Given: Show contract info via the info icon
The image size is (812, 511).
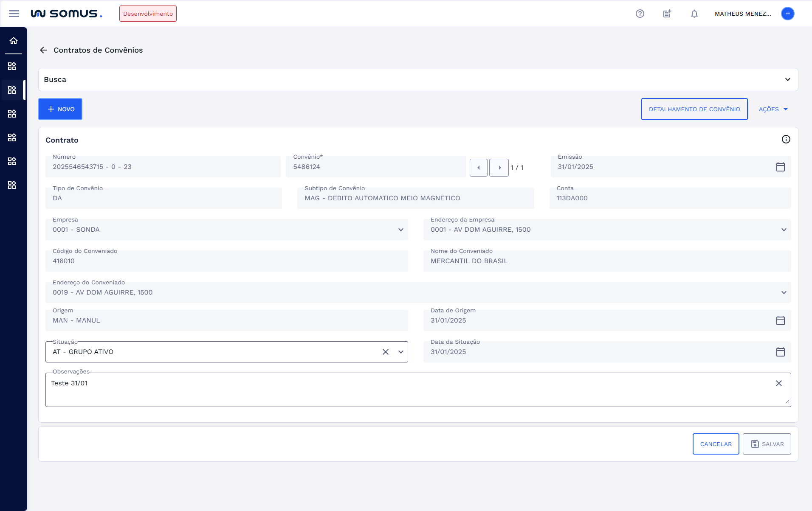Looking at the screenshot, I should point(786,139).
